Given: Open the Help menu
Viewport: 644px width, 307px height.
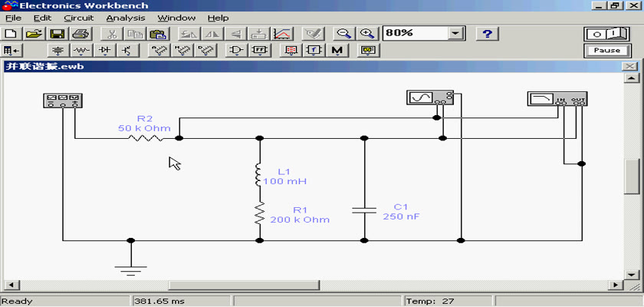Looking at the screenshot, I should tap(218, 18).
